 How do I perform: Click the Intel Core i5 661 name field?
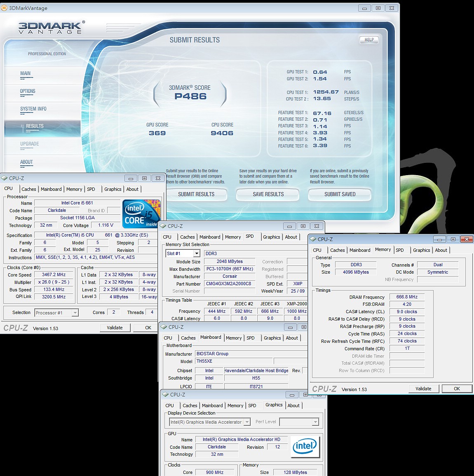[77, 203]
